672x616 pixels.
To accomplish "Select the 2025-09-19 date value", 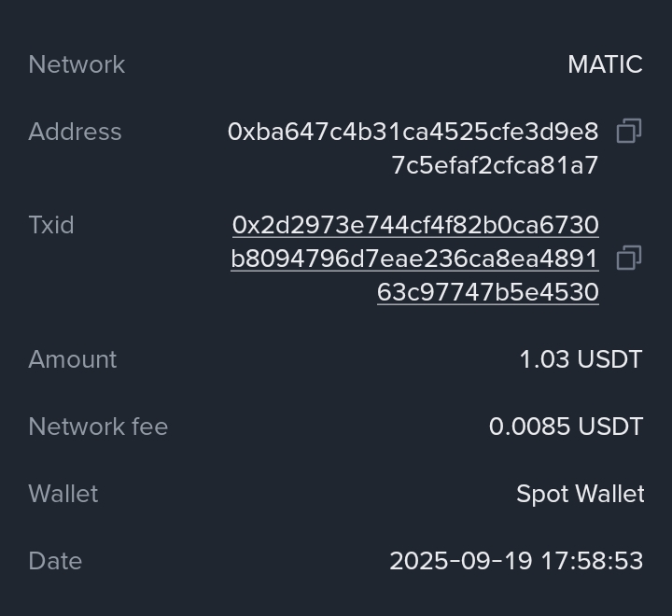I will tap(461, 561).
